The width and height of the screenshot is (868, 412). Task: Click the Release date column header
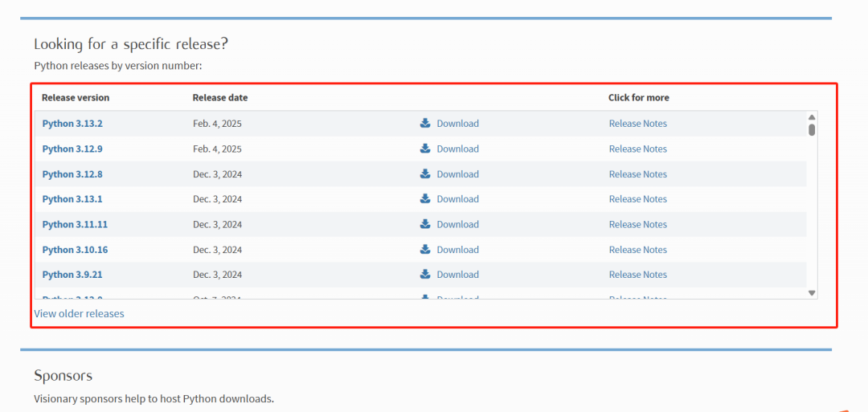pyautogui.click(x=220, y=98)
